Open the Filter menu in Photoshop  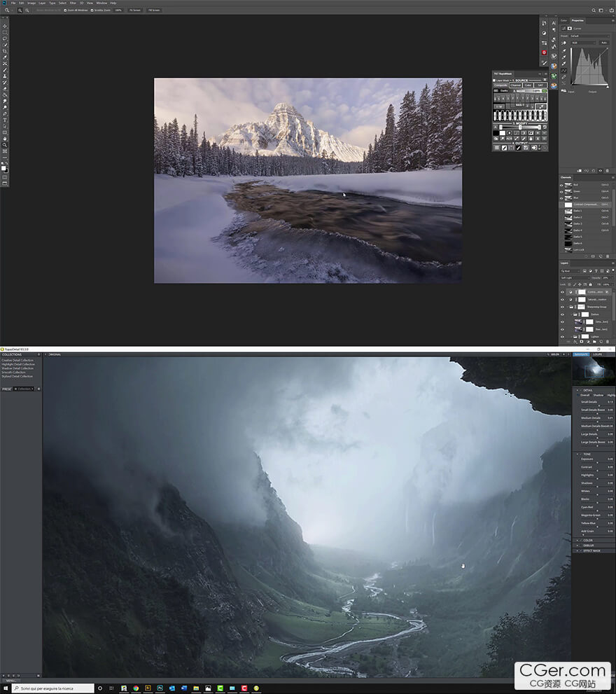(x=73, y=3)
